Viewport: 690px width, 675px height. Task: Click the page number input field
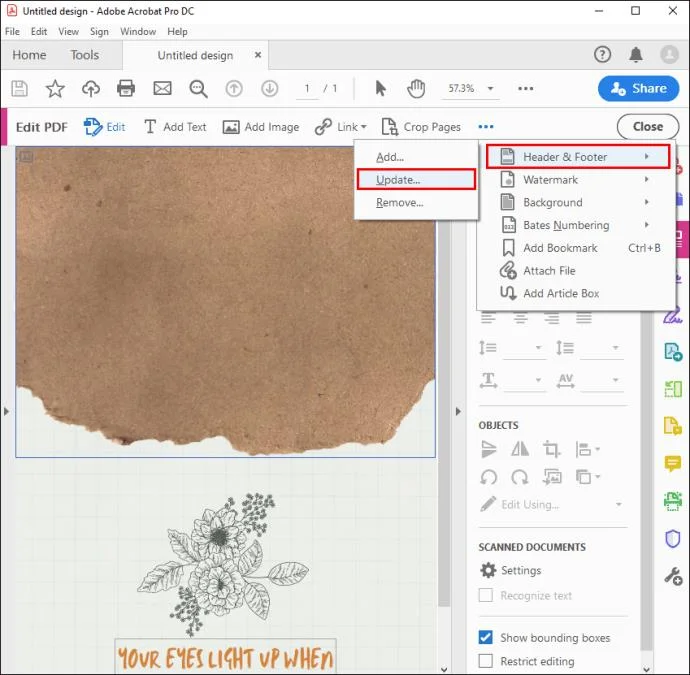click(x=307, y=88)
